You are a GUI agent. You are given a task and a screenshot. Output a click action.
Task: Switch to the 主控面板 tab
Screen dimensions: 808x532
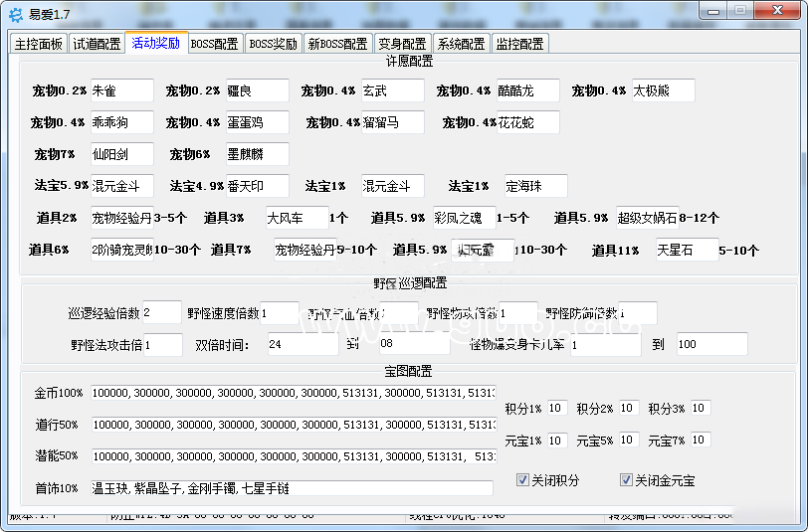(x=39, y=44)
